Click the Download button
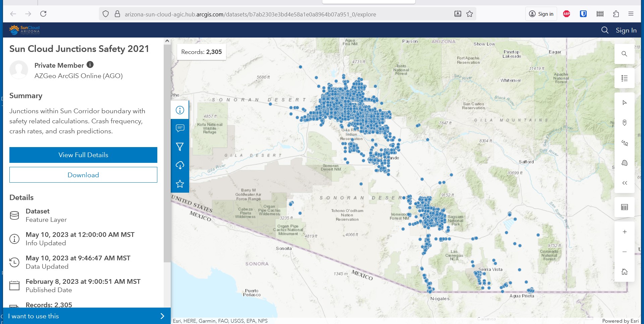This screenshot has width=644, height=324. [x=83, y=175]
